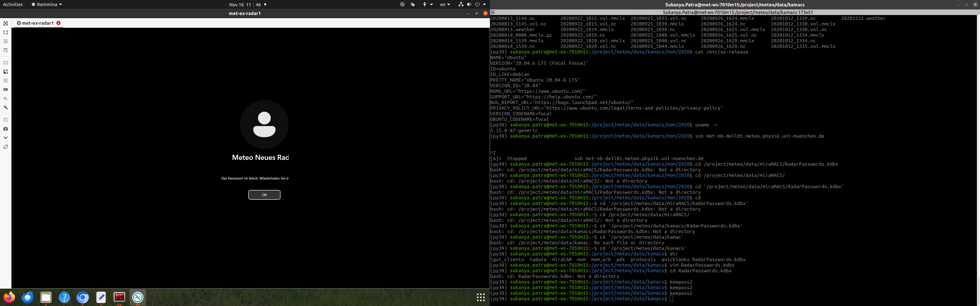Open the Remmina app menu dropdown
980x306 pixels.
[47, 5]
